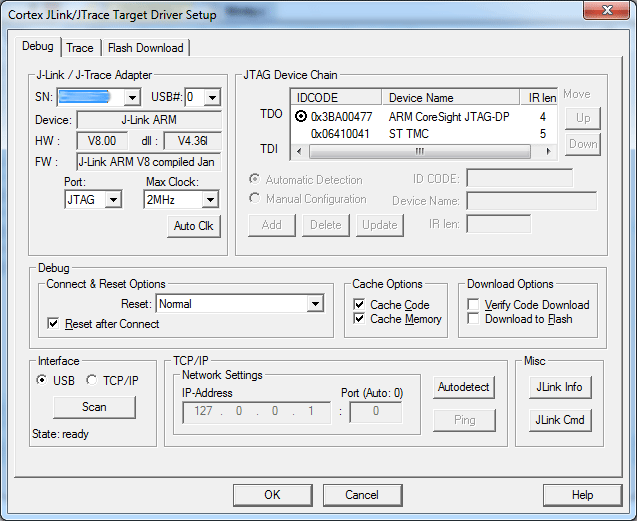Image resolution: width=637 pixels, height=521 pixels.
Task: Click the Autodetect button
Action: pos(464,387)
